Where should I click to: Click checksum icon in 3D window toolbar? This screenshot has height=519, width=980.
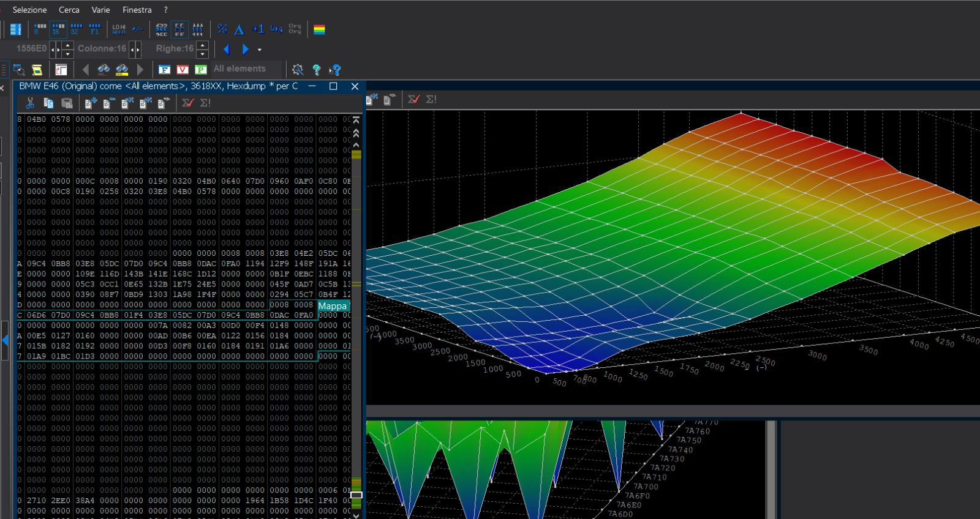point(414,99)
